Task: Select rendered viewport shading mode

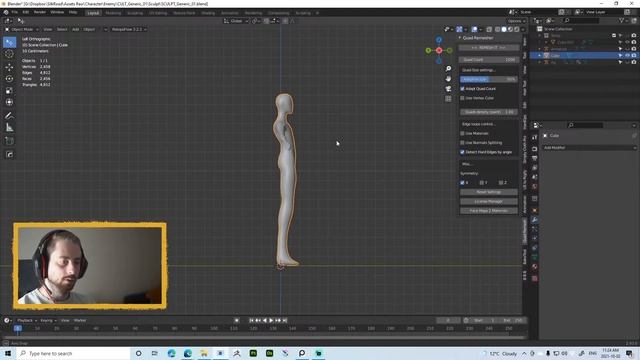Action: tap(517, 29)
